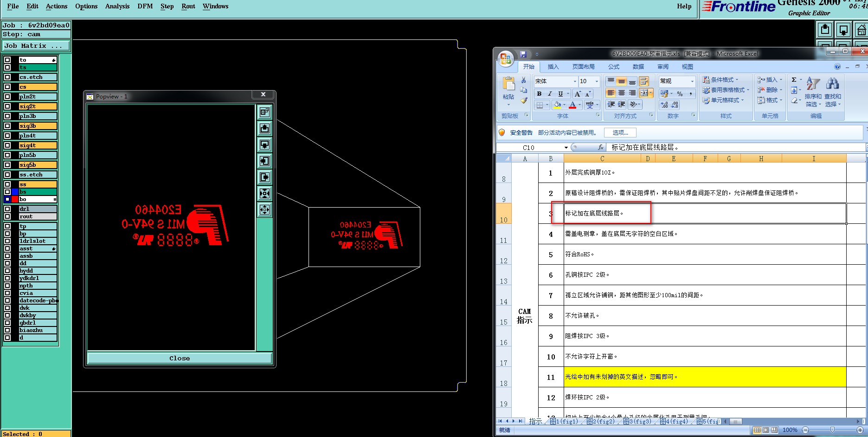Click the Increase decimal icon

pyautogui.click(x=665, y=105)
